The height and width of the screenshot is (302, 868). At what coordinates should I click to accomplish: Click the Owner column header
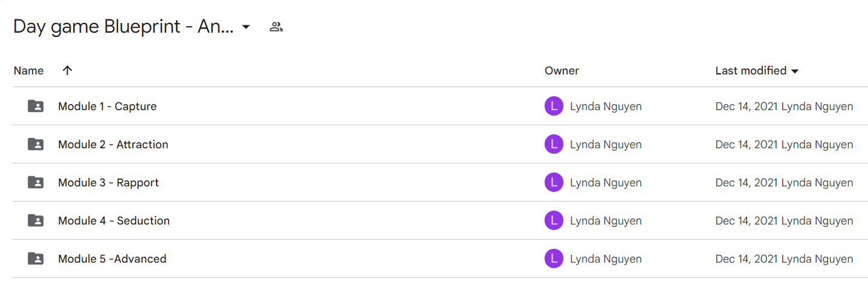[x=562, y=71]
